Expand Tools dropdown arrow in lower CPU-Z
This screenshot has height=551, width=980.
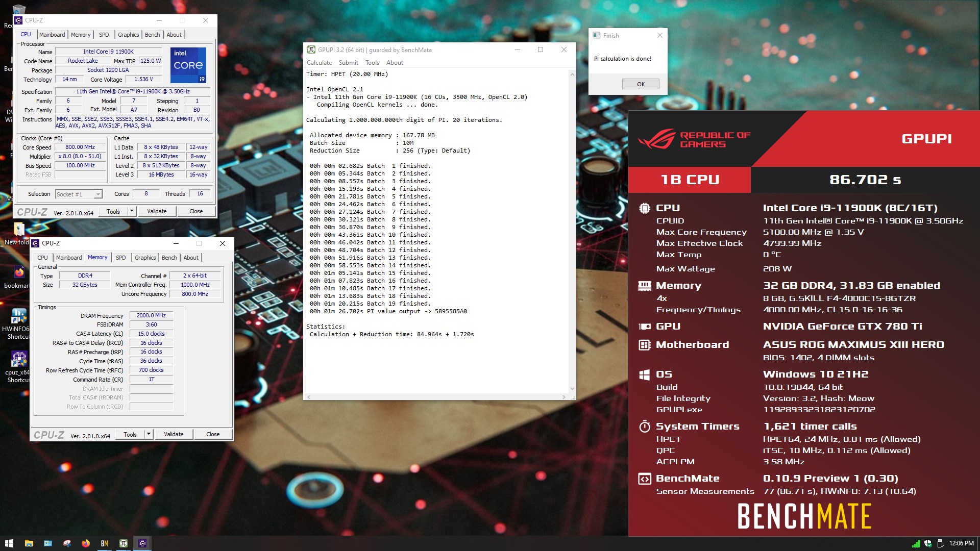pos(149,434)
